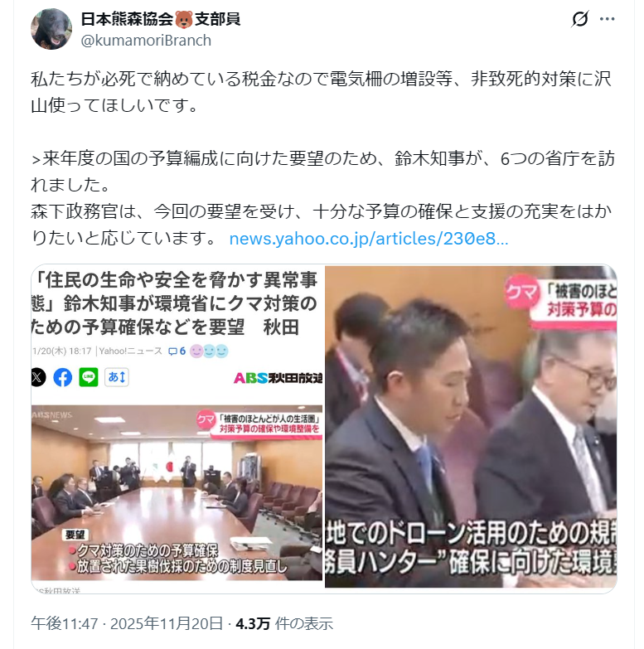Image resolution: width=644 pixels, height=649 pixels.
Task: Click the Grok slash-circle icon
Action: (x=580, y=19)
